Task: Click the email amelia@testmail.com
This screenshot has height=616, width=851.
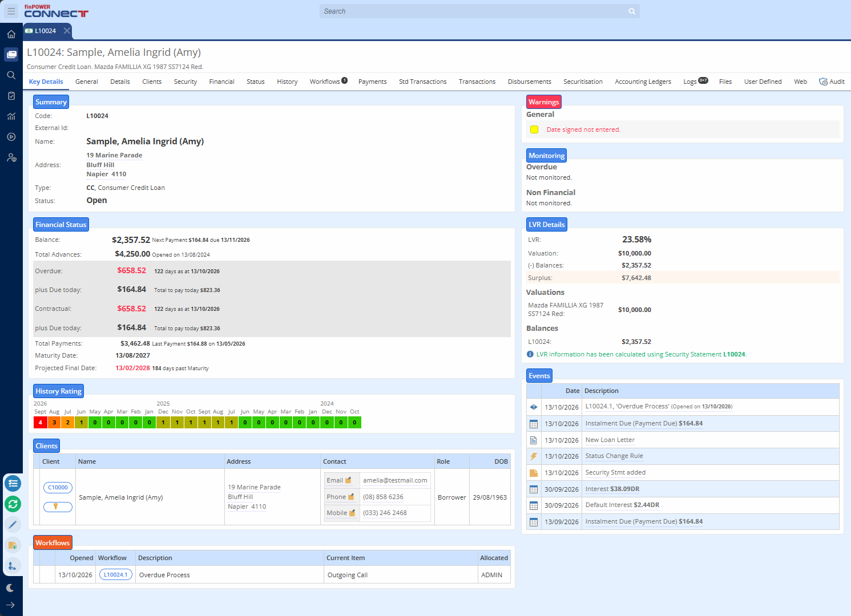Action: pyautogui.click(x=395, y=480)
